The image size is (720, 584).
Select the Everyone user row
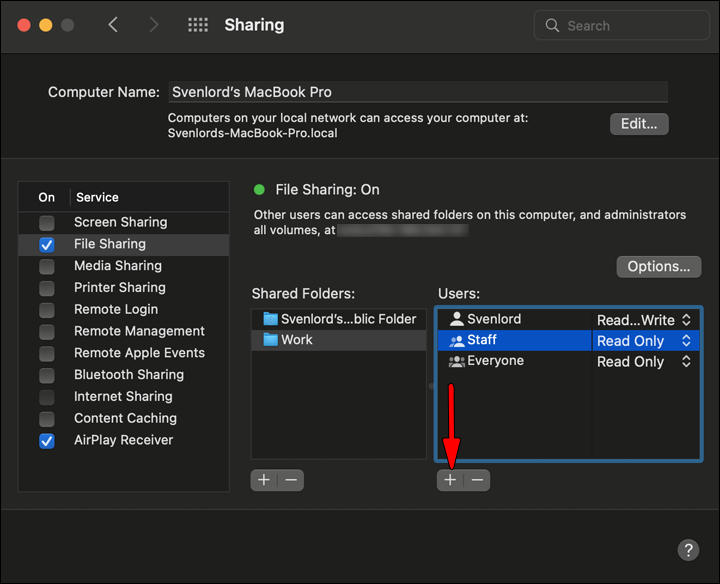click(x=568, y=362)
